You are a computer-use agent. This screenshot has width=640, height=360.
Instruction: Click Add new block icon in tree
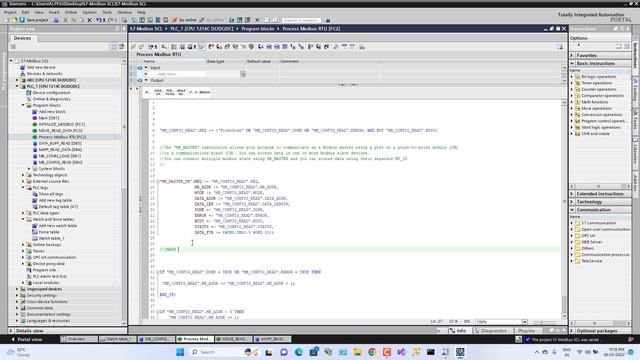(35, 111)
